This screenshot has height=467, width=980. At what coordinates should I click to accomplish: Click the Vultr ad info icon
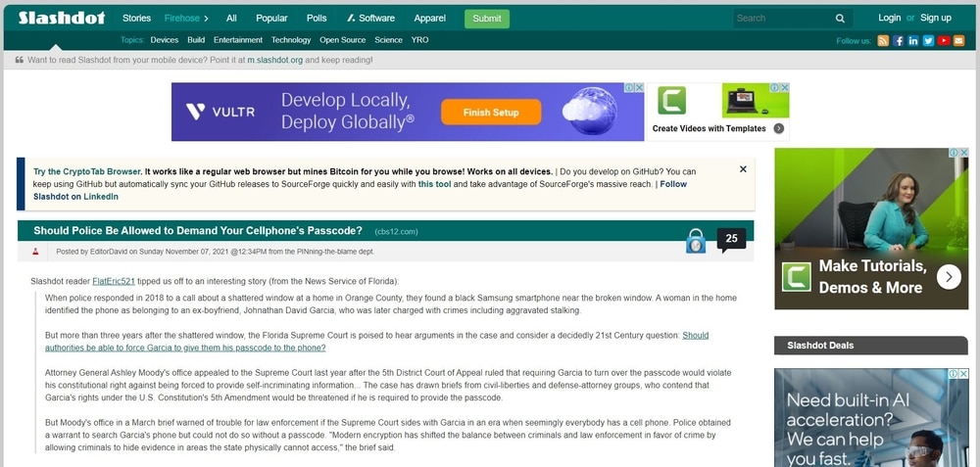click(x=629, y=88)
